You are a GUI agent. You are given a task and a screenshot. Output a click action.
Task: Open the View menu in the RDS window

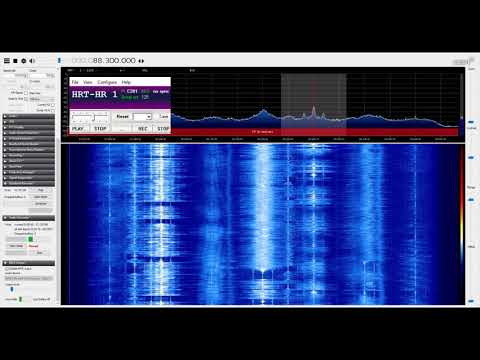[88, 82]
